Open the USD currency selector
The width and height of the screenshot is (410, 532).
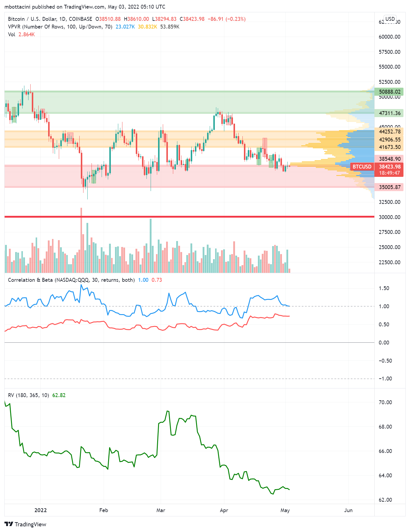(390, 19)
